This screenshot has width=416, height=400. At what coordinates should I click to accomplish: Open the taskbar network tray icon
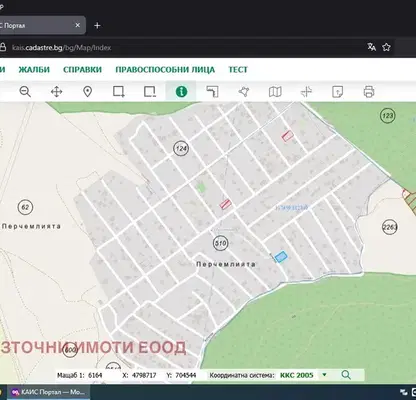(404, 392)
